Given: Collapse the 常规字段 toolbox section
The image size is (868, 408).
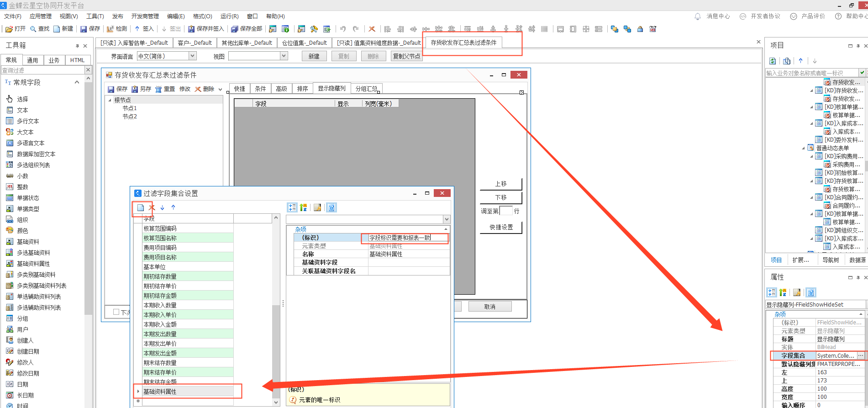Looking at the screenshot, I should click(77, 82).
